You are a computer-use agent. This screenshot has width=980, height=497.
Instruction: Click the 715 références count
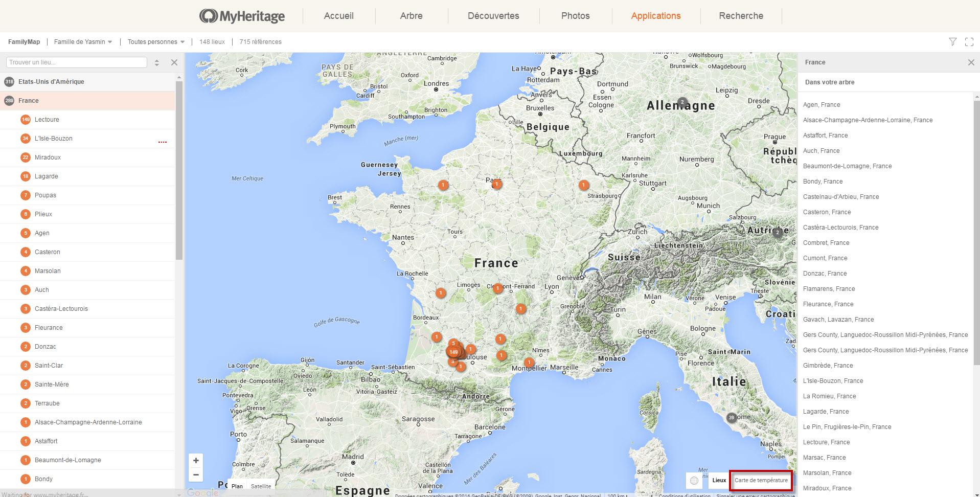pos(260,42)
